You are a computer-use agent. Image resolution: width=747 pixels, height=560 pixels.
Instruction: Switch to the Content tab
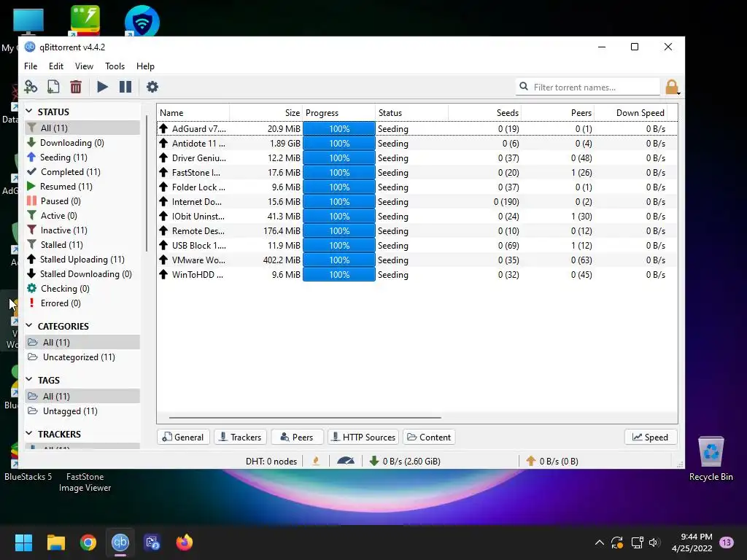click(429, 437)
